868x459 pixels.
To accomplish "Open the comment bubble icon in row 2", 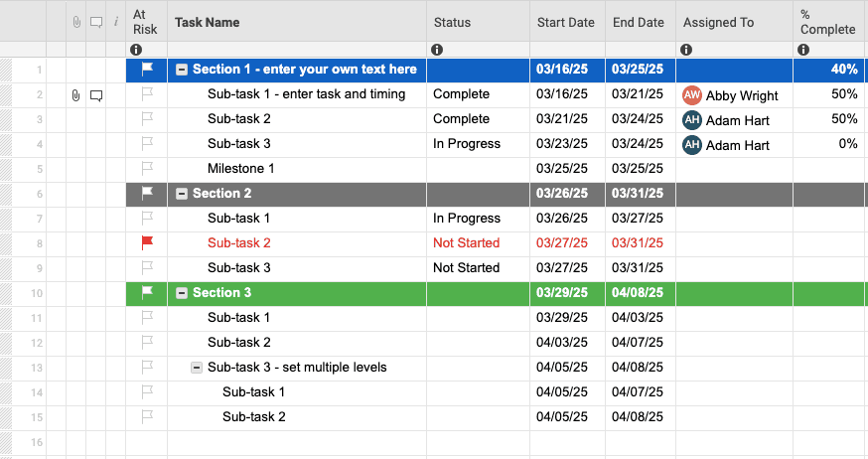I will (96, 95).
